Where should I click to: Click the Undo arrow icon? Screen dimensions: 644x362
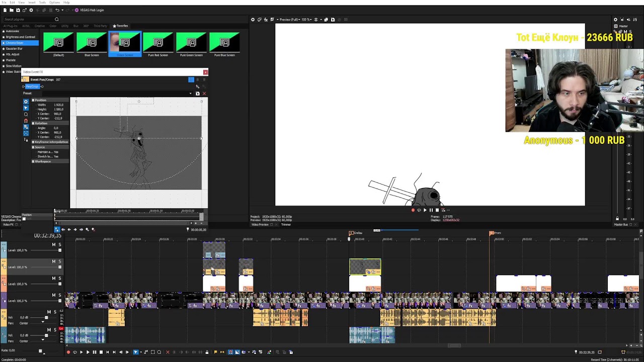(57, 10)
